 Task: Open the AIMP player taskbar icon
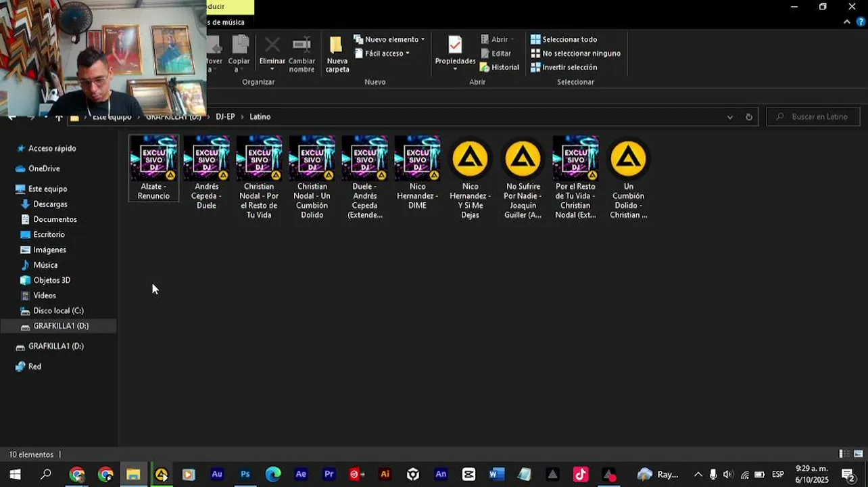tap(161, 475)
